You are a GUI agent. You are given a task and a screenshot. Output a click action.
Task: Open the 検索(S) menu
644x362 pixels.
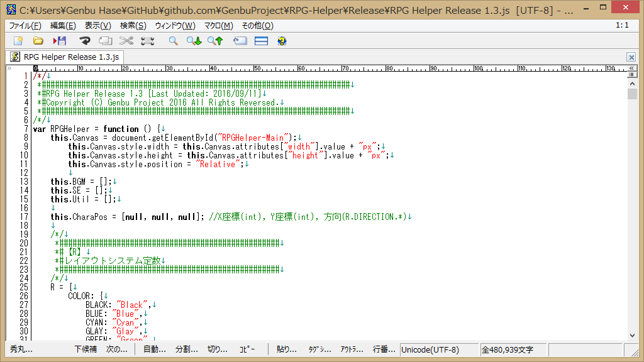pyautogui.click(x=133, y=26)
